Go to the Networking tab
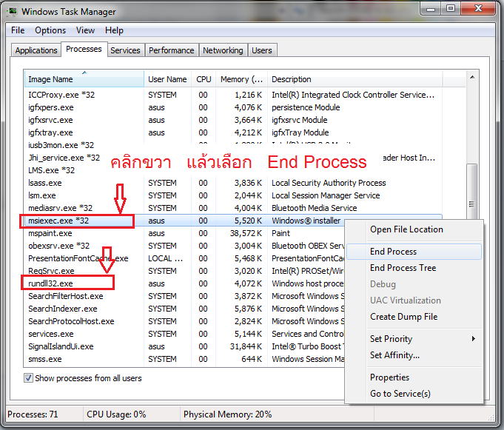 [223, 50]
